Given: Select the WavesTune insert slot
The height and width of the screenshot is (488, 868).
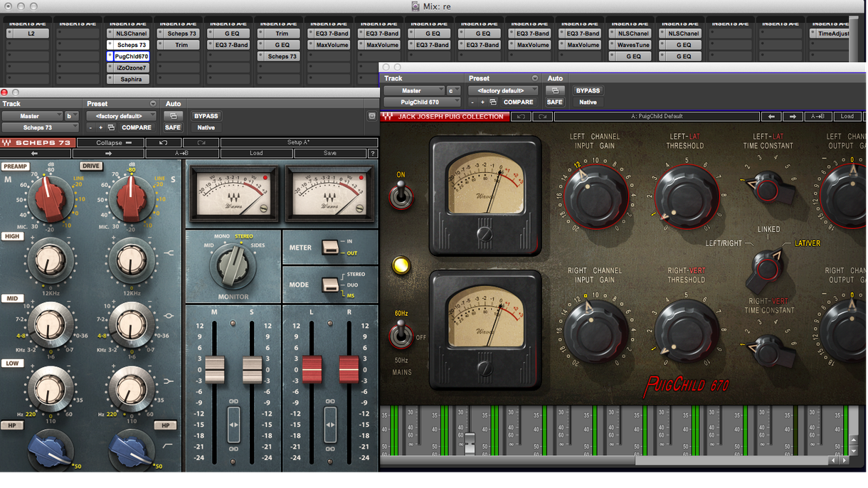Looking at the screenshot, I should coord(630,45).
